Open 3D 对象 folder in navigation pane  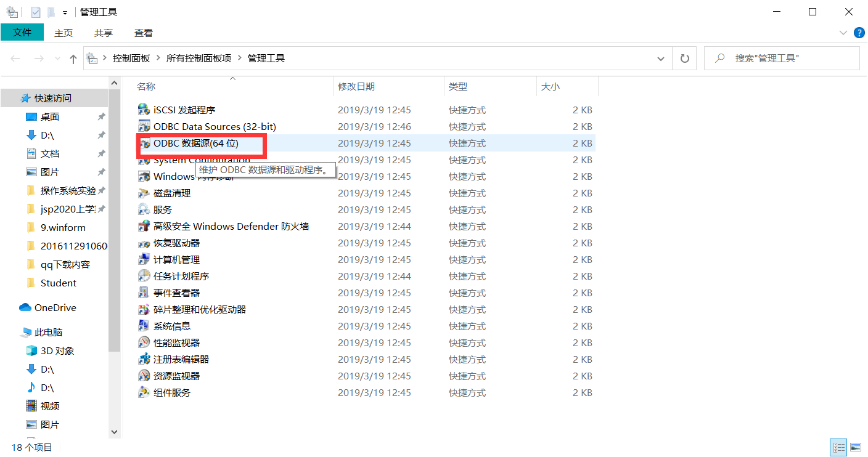[x=57, y=350]
